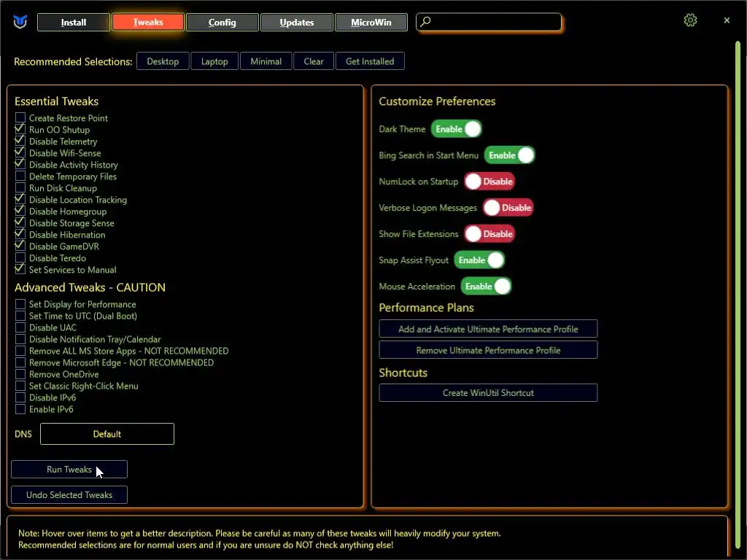Toggle Disable Hibernation checkbox
The width and height of the screenshot is (747, 560).
[x=20, y=234]
